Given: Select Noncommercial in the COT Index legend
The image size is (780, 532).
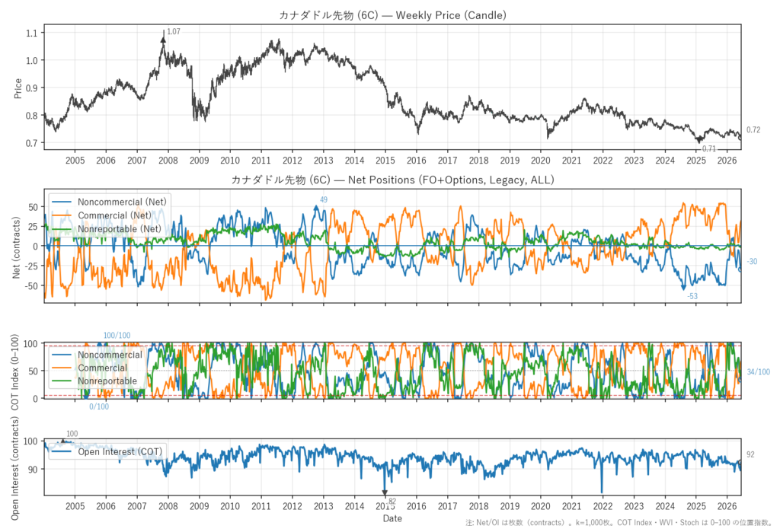Looking at the screenshot, I should coord(110,355).
